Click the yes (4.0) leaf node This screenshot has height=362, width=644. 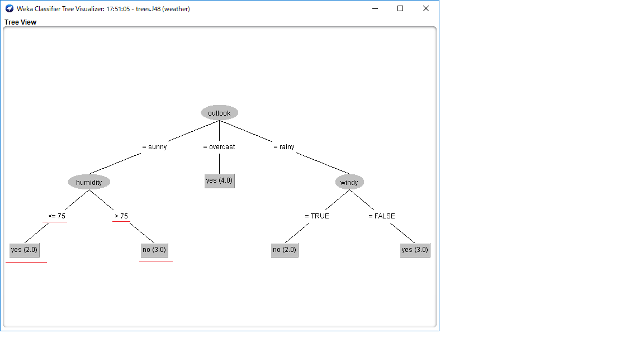pyautogui.click(x=219, y=180)
